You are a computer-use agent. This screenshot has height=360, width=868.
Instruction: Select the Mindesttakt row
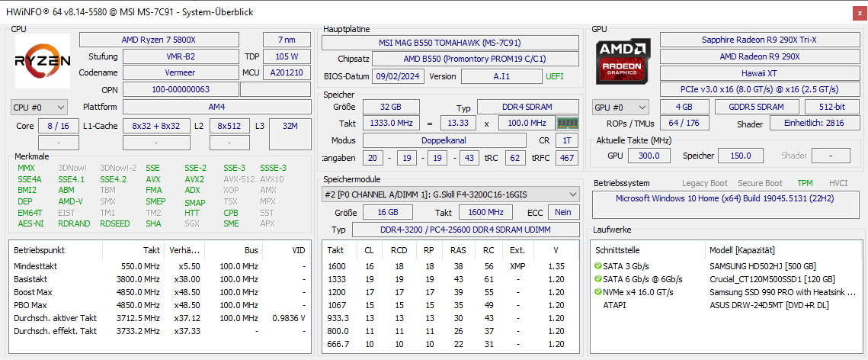[160, 266]
